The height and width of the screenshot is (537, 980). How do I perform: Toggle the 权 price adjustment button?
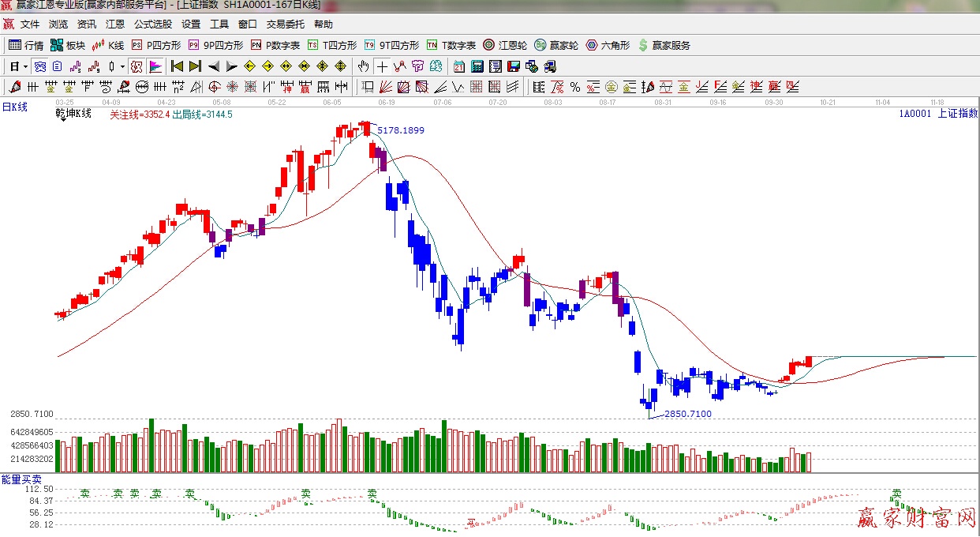[x=136, y=66]
